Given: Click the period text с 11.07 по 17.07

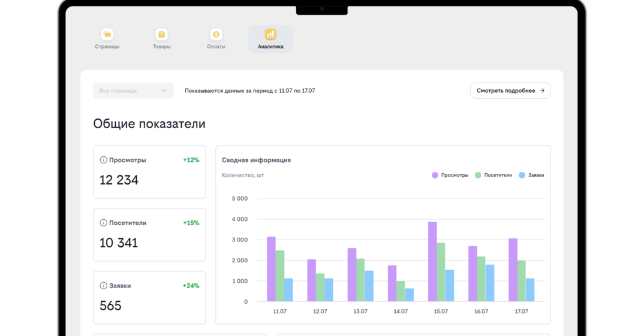Looking at the screenshot, I should pyautogui.click(x=294, y=90).
